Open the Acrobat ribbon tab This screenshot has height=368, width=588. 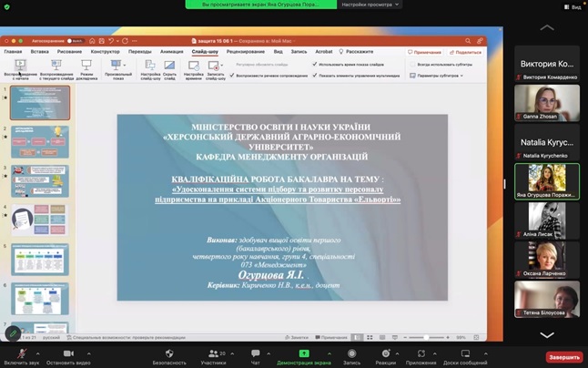click(x=324, y=51)
